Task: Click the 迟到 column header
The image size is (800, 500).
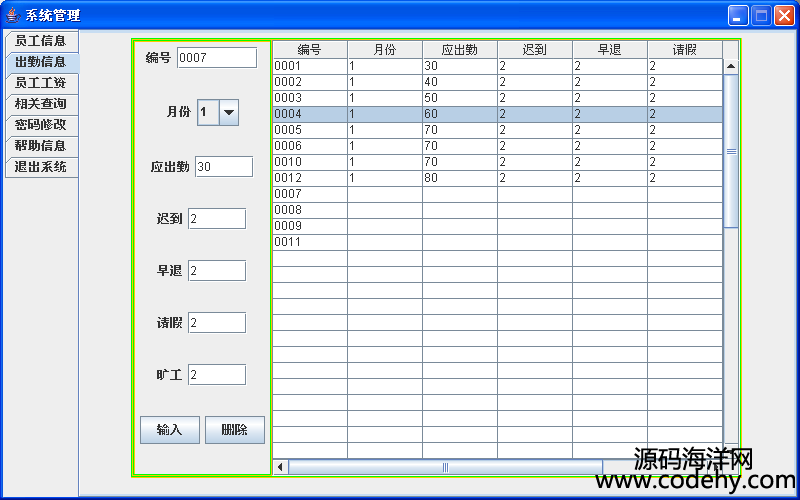Action: tap(535, 49)
